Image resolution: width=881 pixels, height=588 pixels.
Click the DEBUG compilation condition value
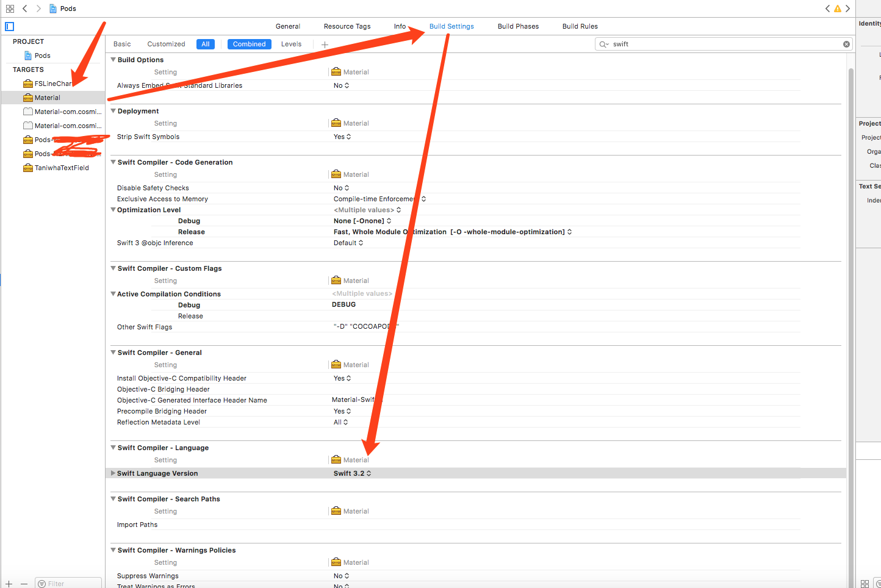pos(343,304)
